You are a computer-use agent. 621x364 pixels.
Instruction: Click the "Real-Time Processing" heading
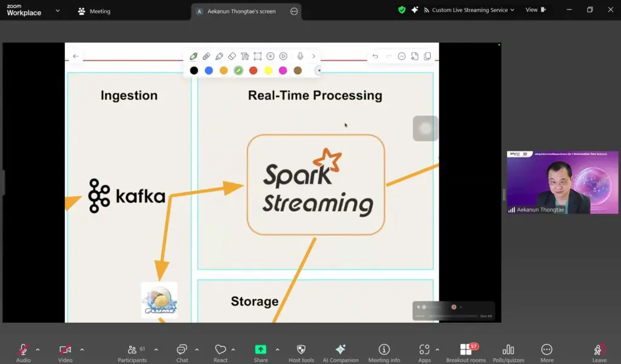pyautogui.click(x=315, y=95)
